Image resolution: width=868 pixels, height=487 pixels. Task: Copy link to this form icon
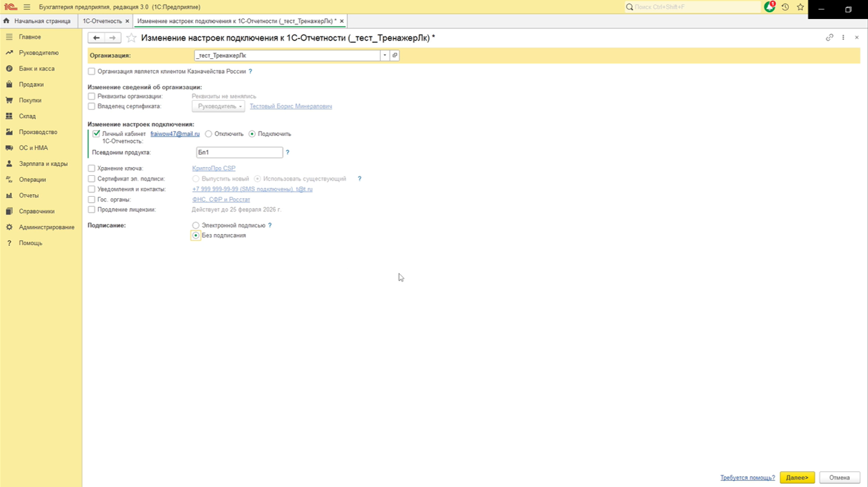[829, 37]
